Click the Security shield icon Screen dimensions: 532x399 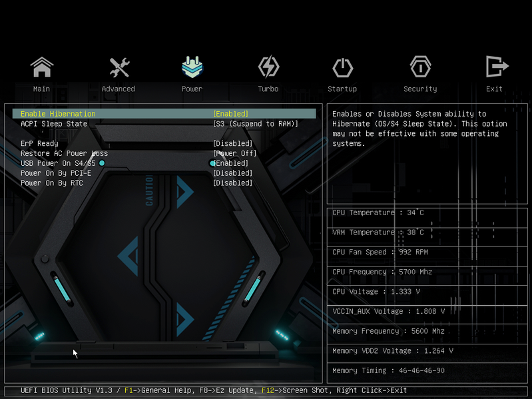[420, 67]
